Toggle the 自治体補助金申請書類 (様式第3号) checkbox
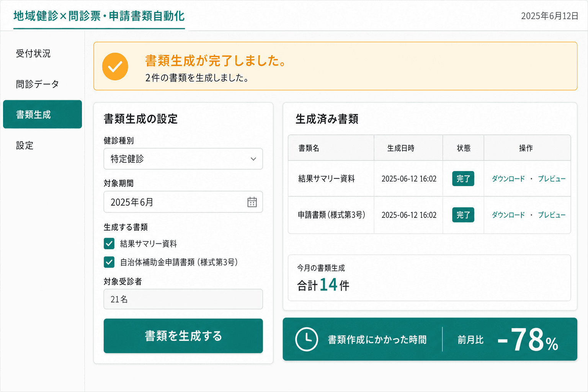Viewport: 588px width, 392px height. [109, 262]
